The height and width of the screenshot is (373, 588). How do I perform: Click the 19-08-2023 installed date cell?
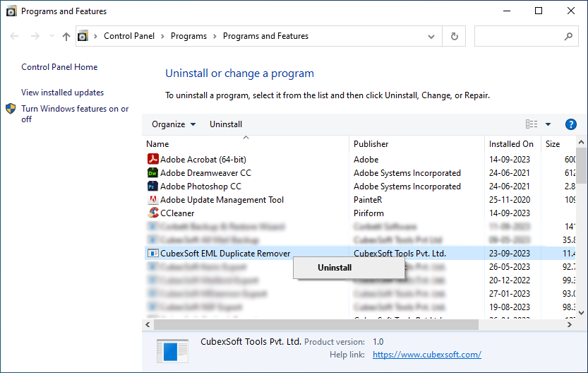[x=510, y=307]
